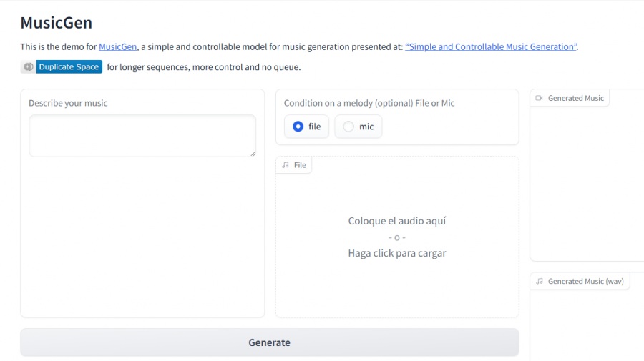
Task: Click the Duplicate Space badge logo icon
Action: [28, 67]
